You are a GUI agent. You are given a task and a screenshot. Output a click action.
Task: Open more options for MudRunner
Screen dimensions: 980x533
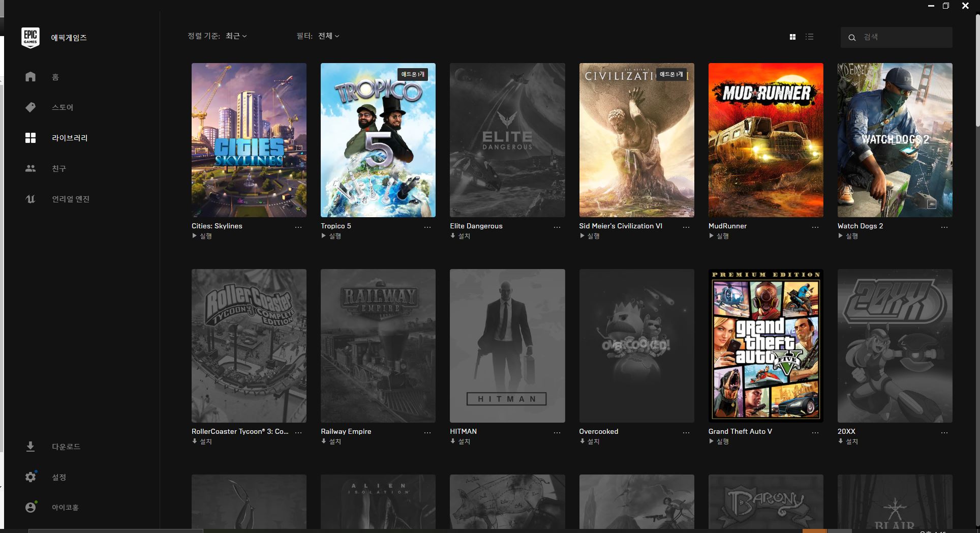(815, 227)
